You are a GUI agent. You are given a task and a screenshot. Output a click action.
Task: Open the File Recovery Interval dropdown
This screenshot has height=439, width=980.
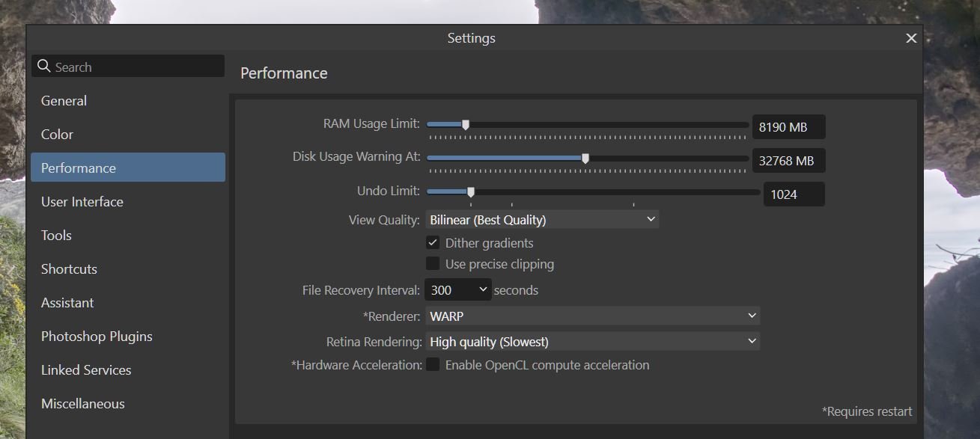(458, 289)
